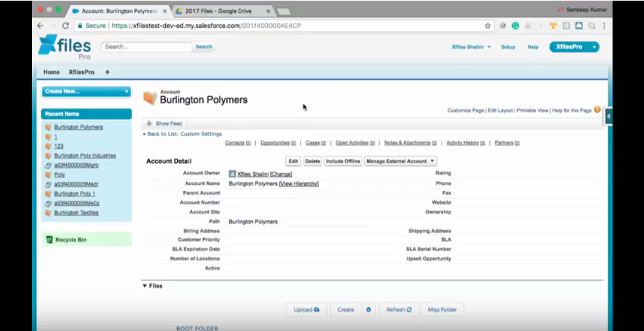Click the orange extension icon in toolbar

(553, 26)
